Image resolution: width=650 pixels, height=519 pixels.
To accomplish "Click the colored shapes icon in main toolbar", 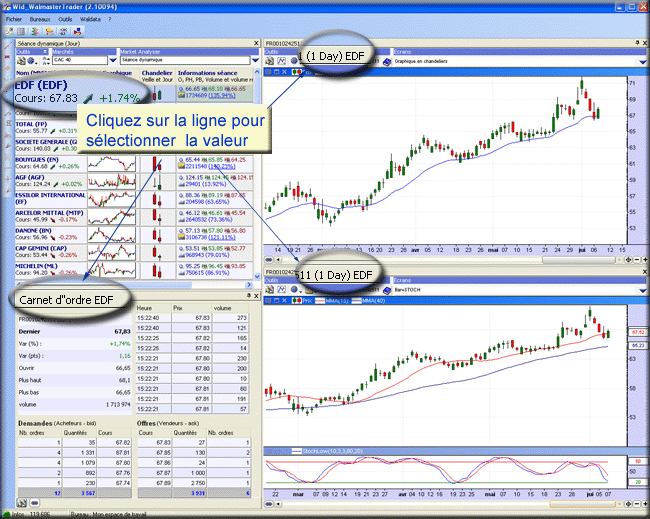I will click(78, 31).
